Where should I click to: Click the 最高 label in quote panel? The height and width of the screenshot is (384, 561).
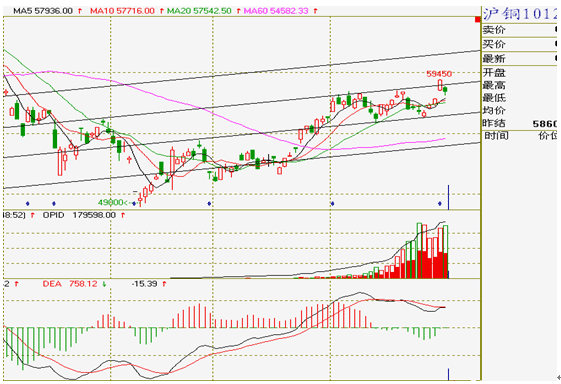494,85
